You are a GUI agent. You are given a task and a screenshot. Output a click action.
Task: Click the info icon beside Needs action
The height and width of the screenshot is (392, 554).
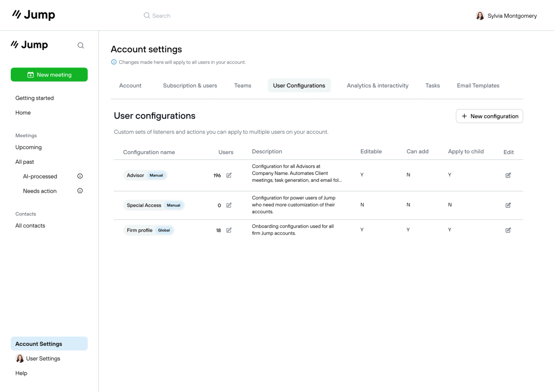(80, 190)
